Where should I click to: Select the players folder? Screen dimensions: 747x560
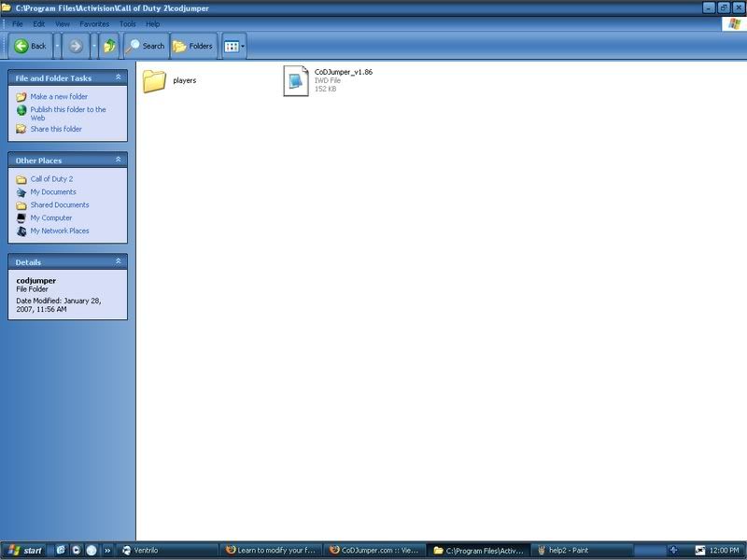155,81
